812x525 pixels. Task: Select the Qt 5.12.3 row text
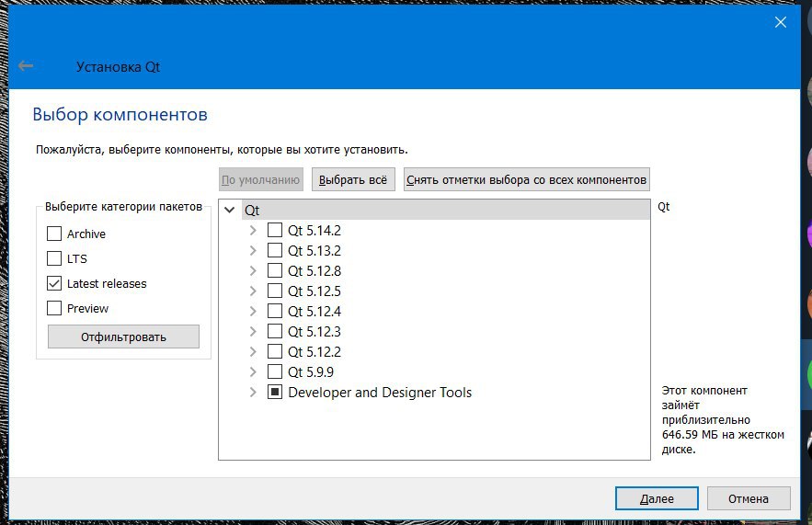tap(315, 331)
